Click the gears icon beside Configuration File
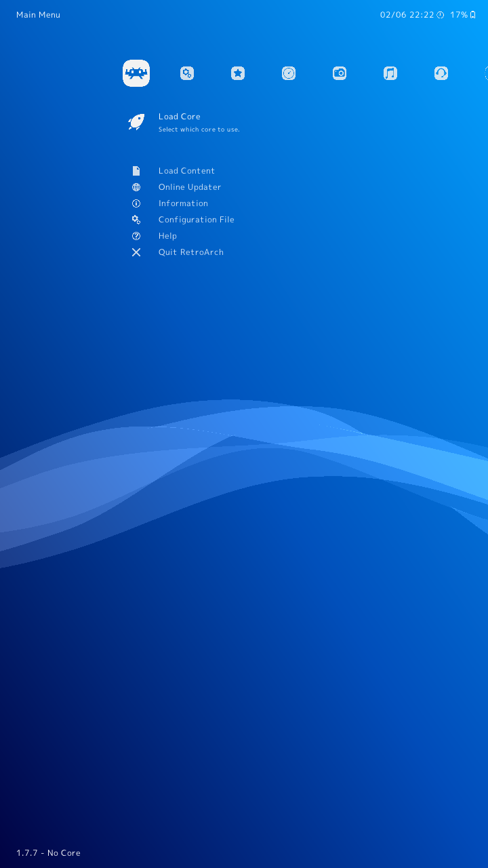Screen dimensions: 488x868 136,220
